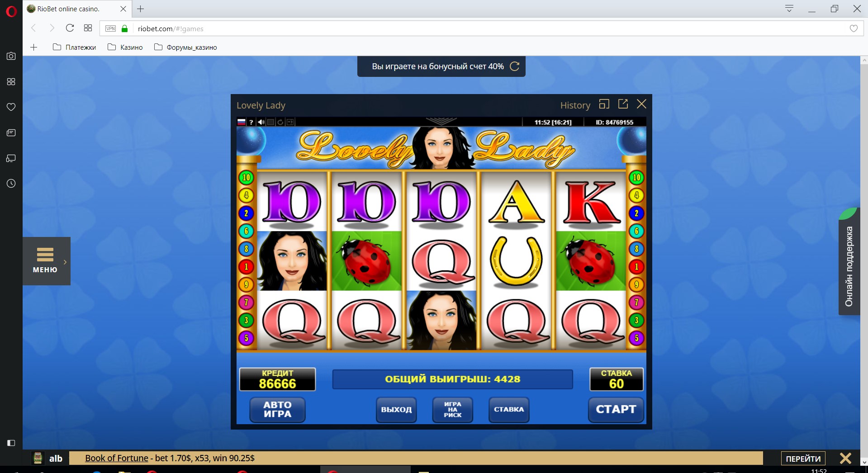Screen dimensions: 868x473
Task: View site security lock information
Action: click(x=125, y=28)
